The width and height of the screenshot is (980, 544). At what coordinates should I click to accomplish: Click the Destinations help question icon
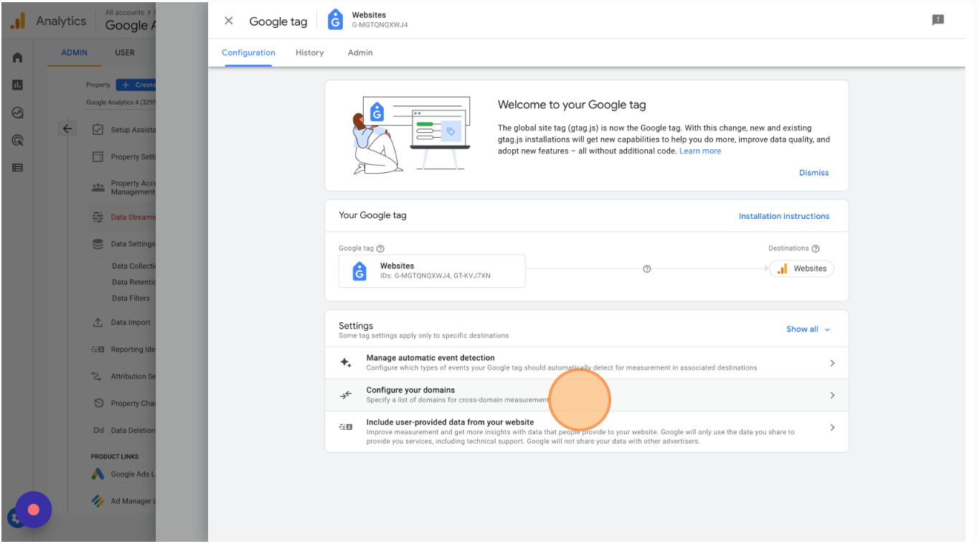(815, 249)
